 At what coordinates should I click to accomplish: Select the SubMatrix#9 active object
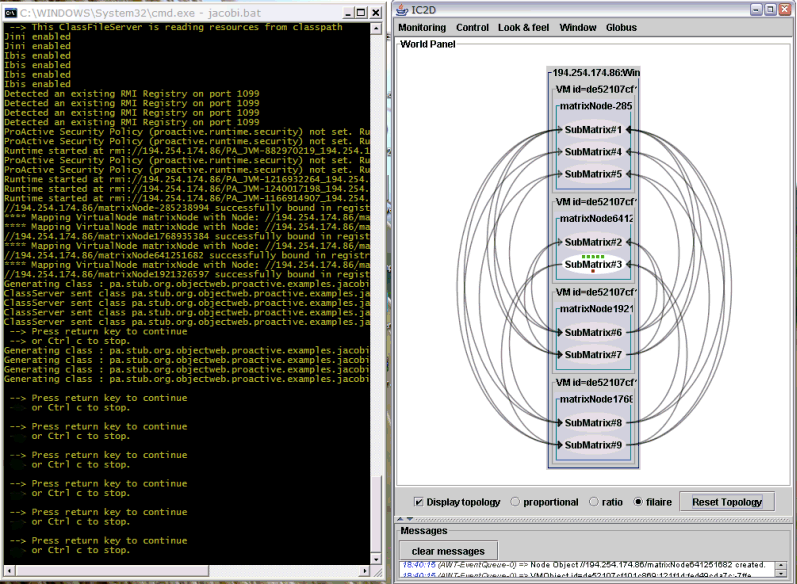point(593,444)
